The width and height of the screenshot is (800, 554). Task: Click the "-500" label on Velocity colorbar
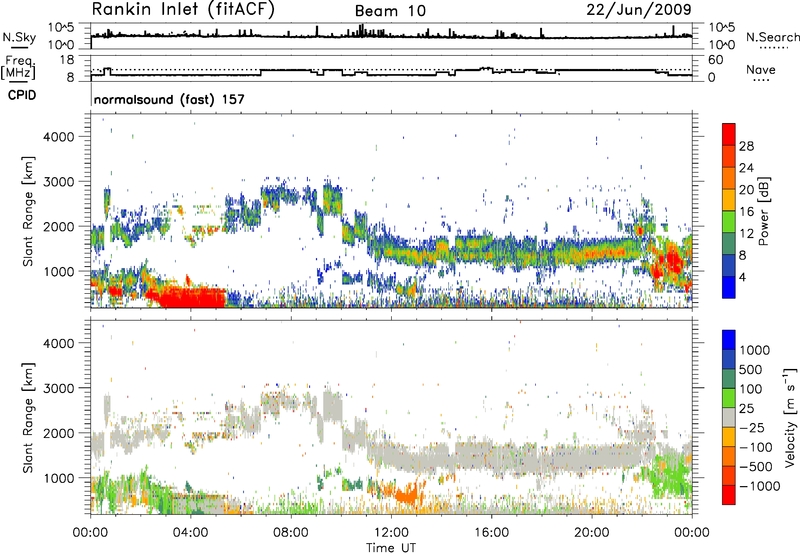click(x=754, y=467)
